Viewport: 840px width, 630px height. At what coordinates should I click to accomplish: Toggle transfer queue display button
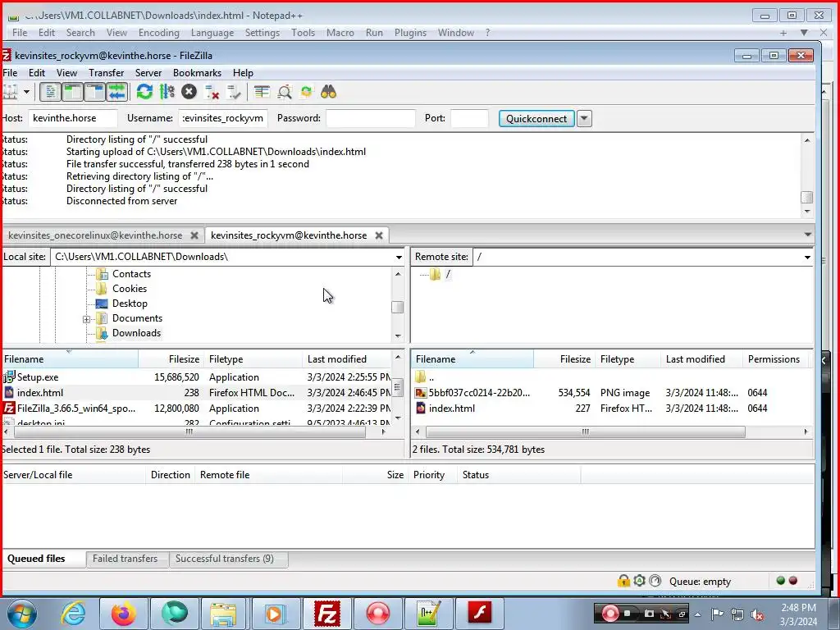[116, 92]
